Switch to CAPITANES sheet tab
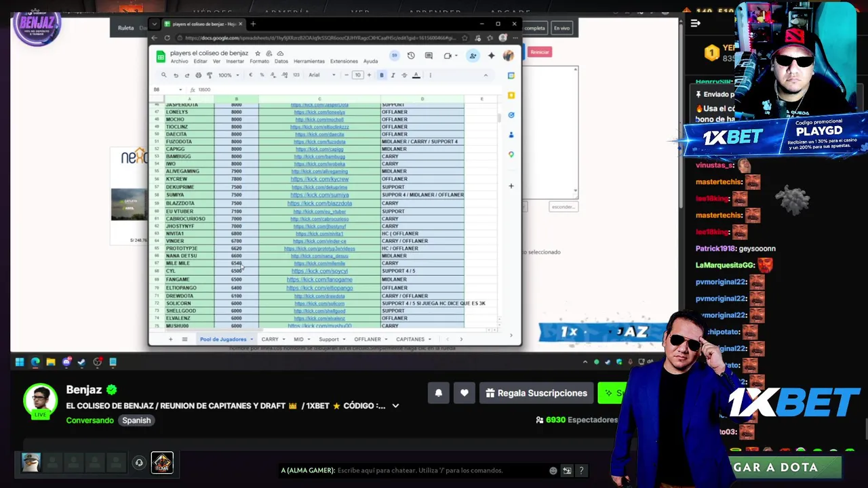This screenshot has height=488, width=868. tap(410, 339)
